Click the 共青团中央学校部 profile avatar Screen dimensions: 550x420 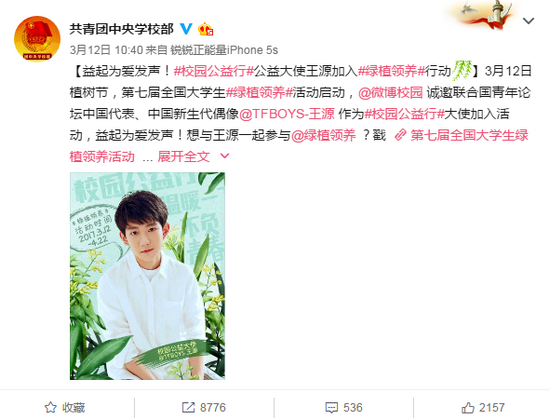(37, 39)
